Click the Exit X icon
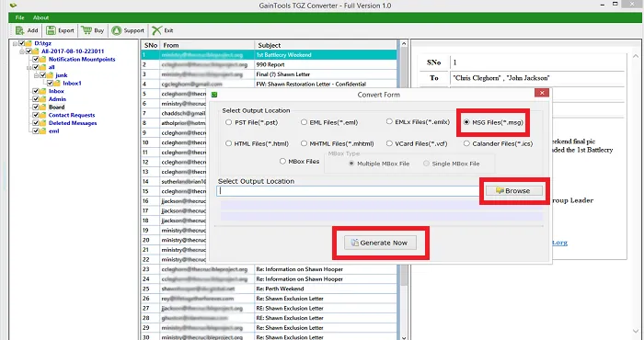The height and width of the screenshot is (340, 644). (156, 30)
